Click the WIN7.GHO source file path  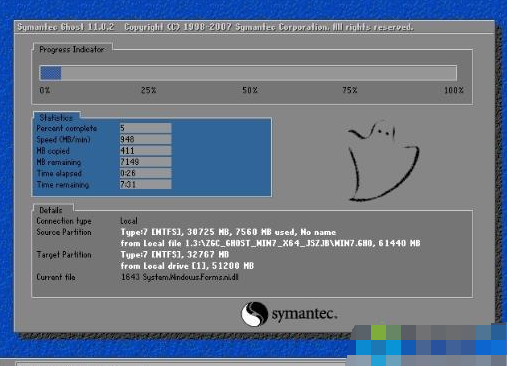point(270,243)
